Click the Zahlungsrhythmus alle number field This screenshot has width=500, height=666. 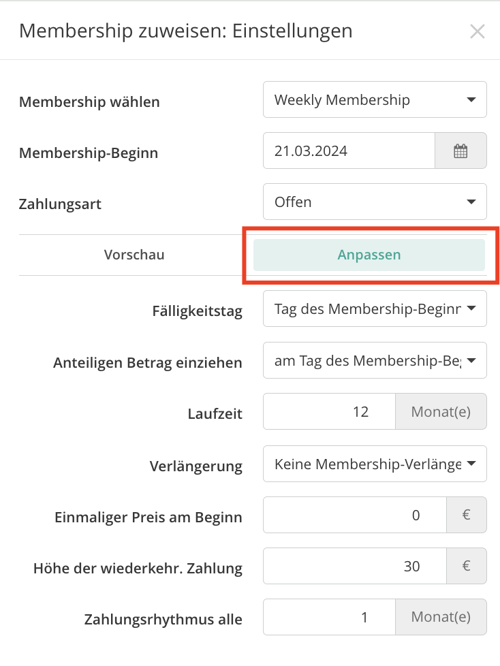pos(329,617)
